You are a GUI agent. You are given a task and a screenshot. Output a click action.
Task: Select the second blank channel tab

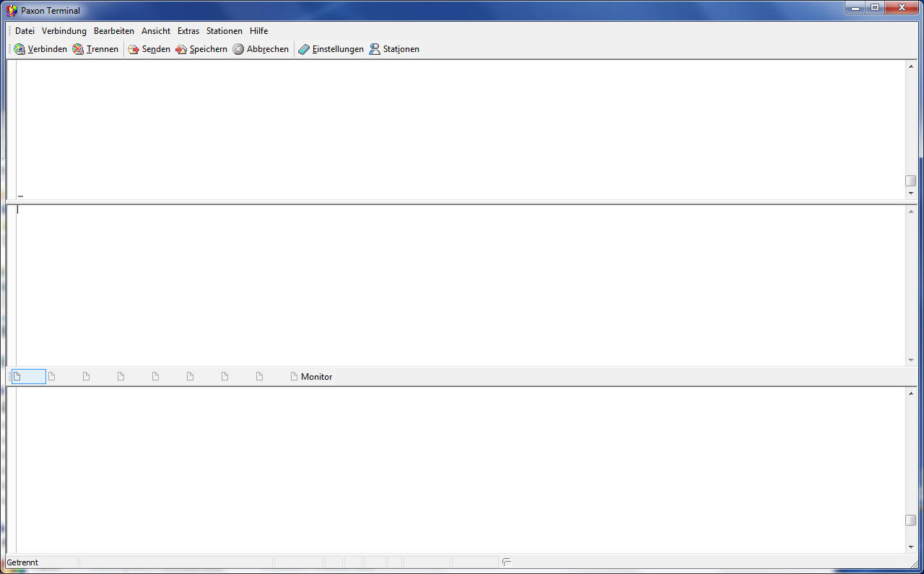64,377
